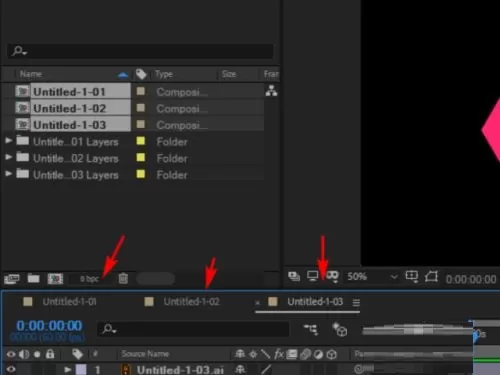Toggle quality switch on layer Untitled-1-03.ai
This screenshot has height=375, width=500.
pyautogui.click(x=266, y=369)
